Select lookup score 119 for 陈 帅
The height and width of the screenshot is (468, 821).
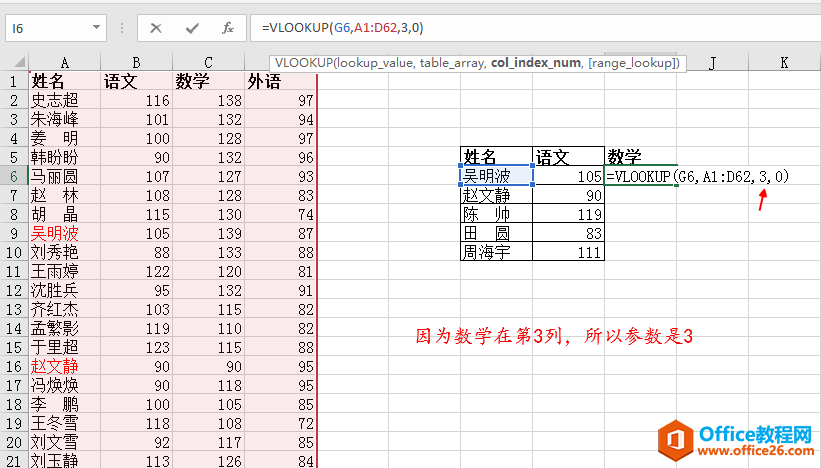tap(568, 214)
